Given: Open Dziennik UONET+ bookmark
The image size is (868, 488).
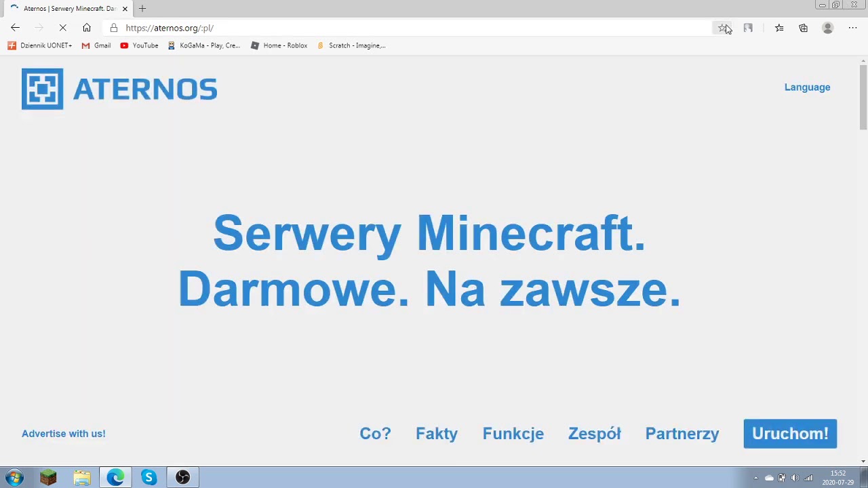Looking at the screenshot, I should tap(40, 45).
